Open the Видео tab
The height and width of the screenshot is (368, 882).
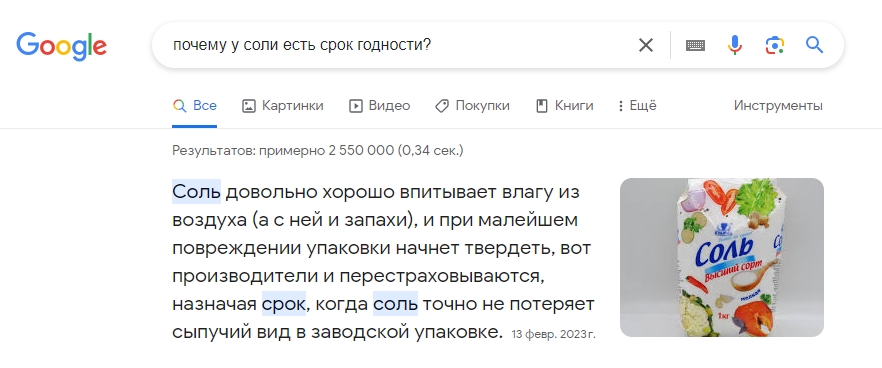[x=380, y=105]
